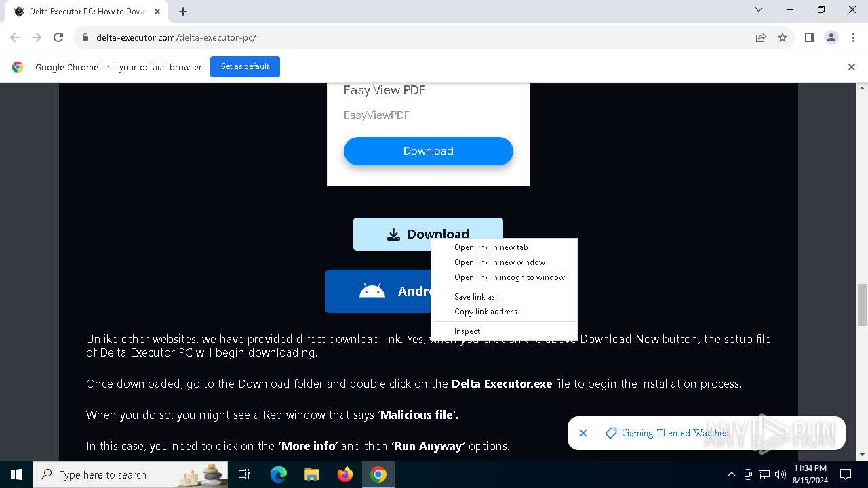Open File Explorer from taskbar
The width and height of the screenshot is (868, 488).
pos(311,474)
